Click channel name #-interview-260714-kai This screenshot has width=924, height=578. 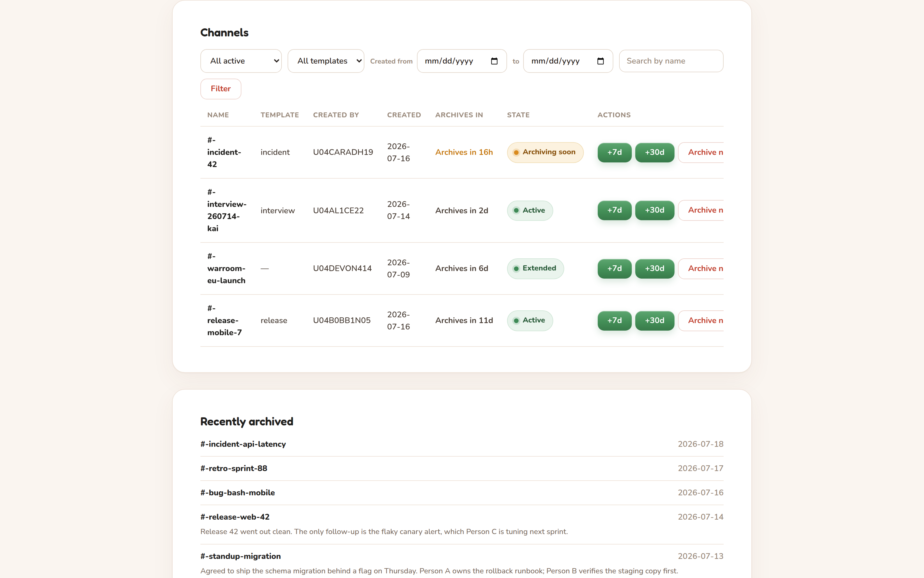point(227,210)
